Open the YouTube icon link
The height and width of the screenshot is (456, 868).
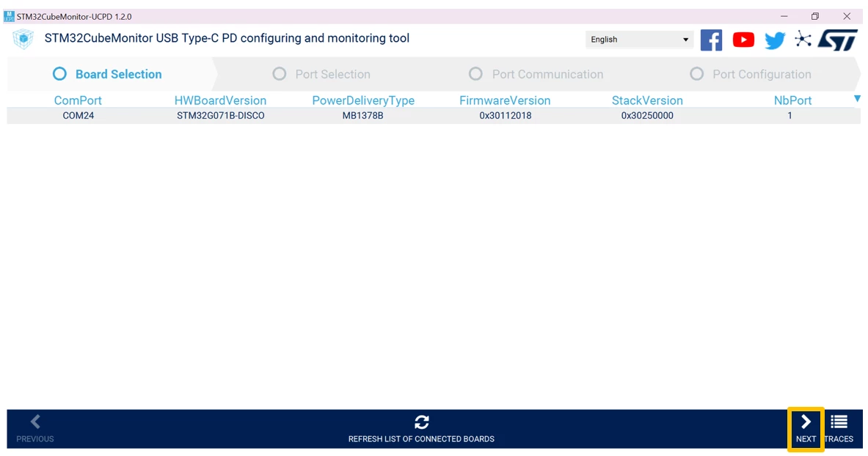(x=743, y=40)
